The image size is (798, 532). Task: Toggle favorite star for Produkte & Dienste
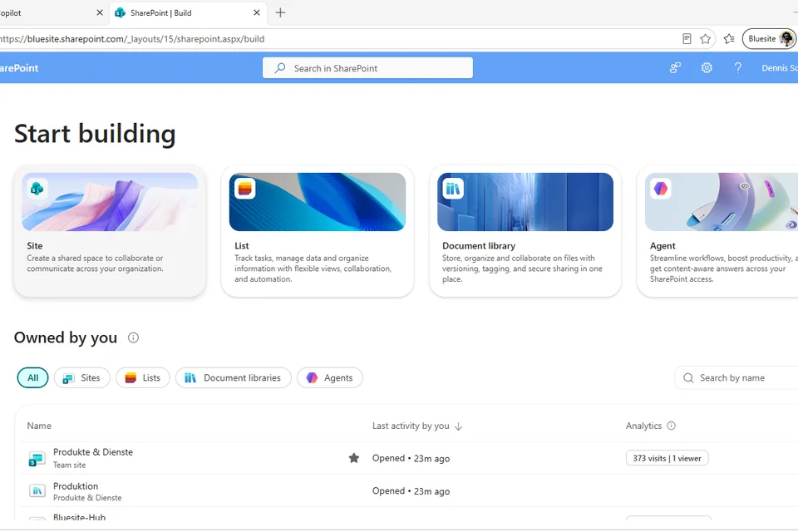pyautogui.click(x=354, y=458)
